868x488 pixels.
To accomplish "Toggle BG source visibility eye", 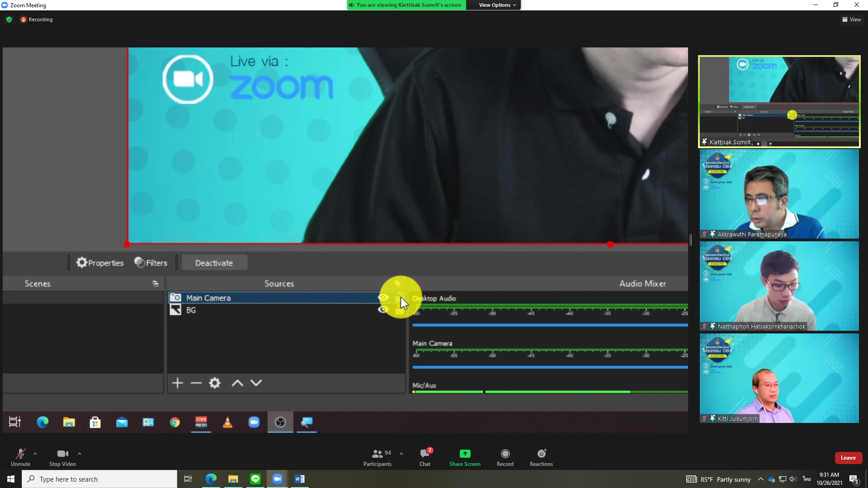I will (383, 310).
